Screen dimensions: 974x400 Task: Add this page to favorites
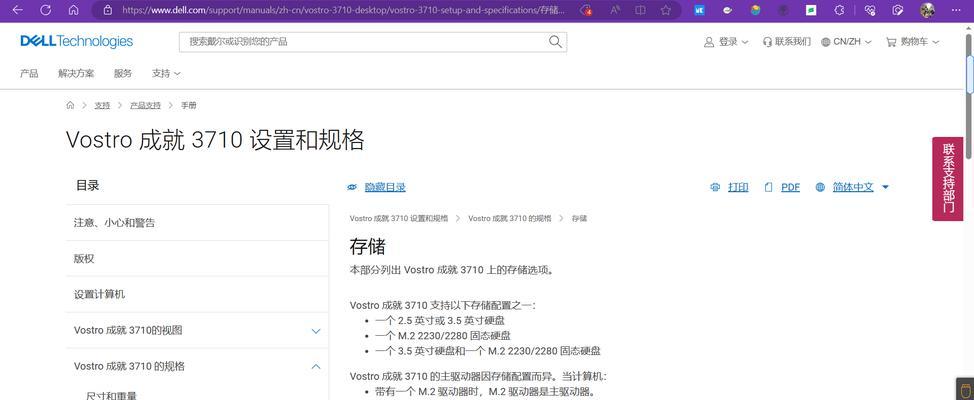tap(666, 10)
